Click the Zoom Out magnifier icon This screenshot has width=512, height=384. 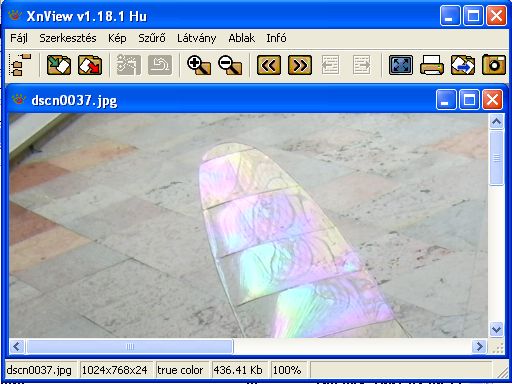pos(230,65)
